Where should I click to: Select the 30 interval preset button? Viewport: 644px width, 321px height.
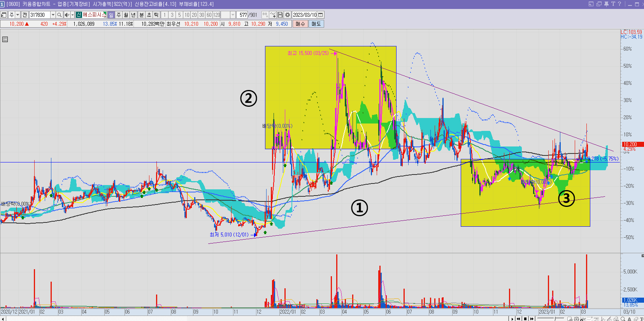[x=202, y=15]
